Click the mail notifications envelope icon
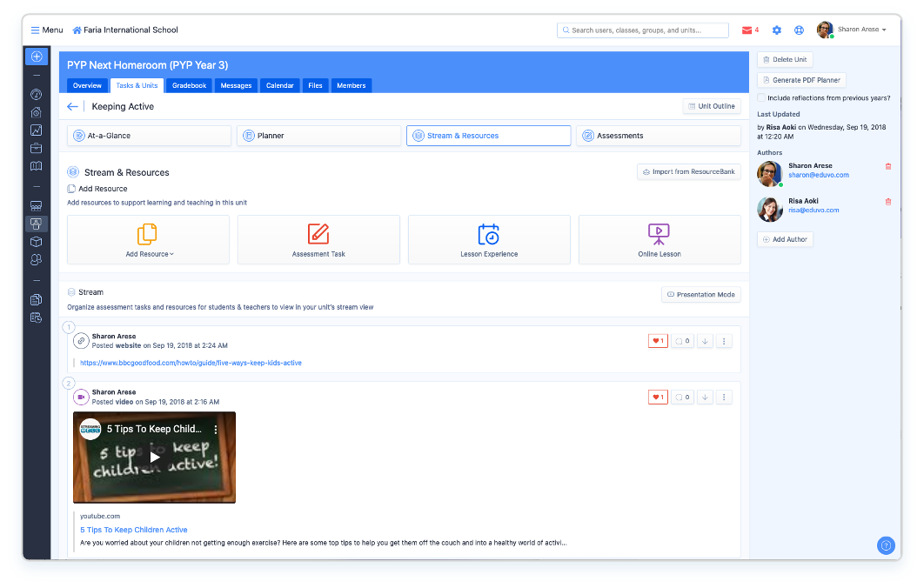The image size is (924, 588). tap(747, 30)
